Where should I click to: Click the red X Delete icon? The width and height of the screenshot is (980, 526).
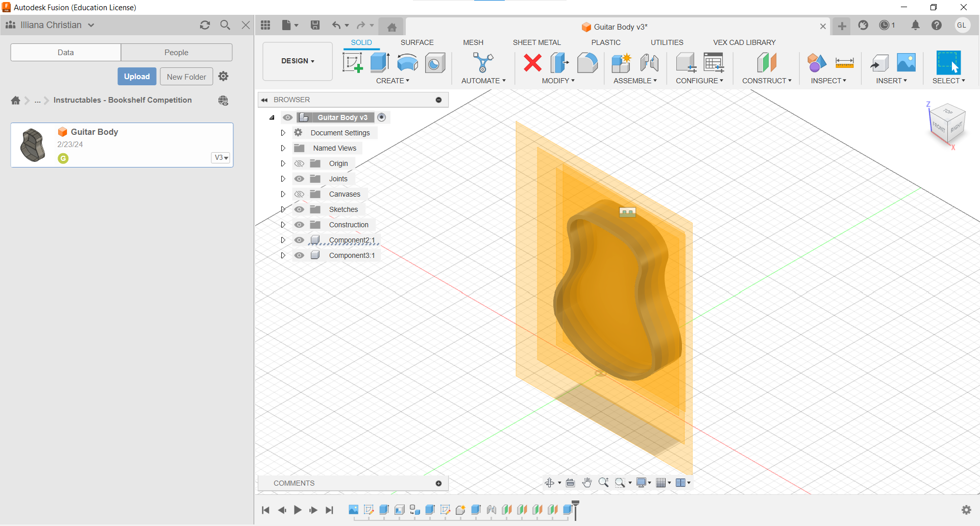(x=532, y=63)
